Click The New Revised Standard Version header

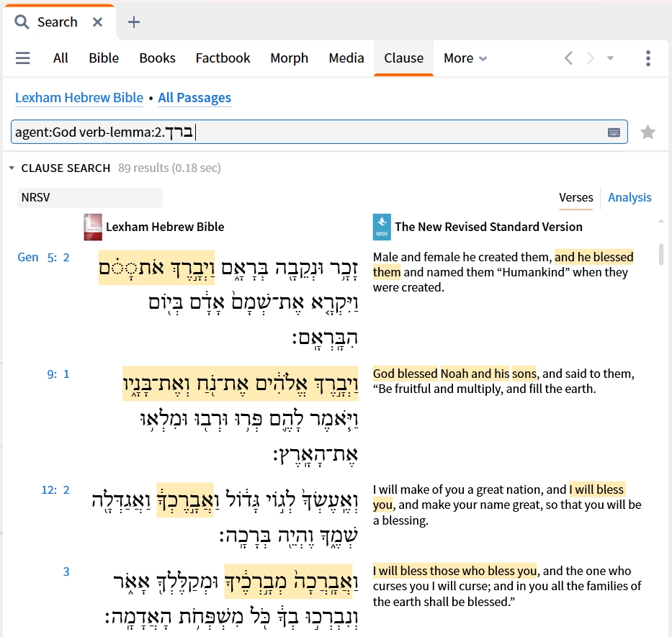[488, 227]
